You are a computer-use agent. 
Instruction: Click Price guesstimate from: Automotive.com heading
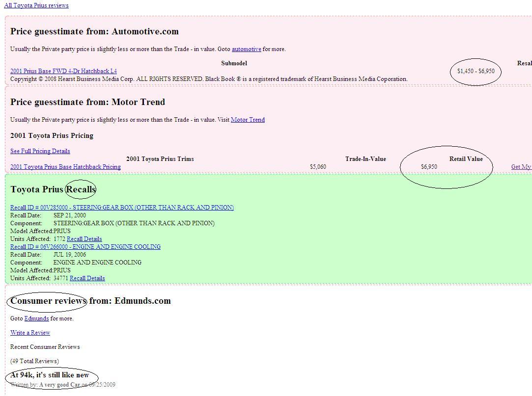pyautogui.click(x=94, y=31)
